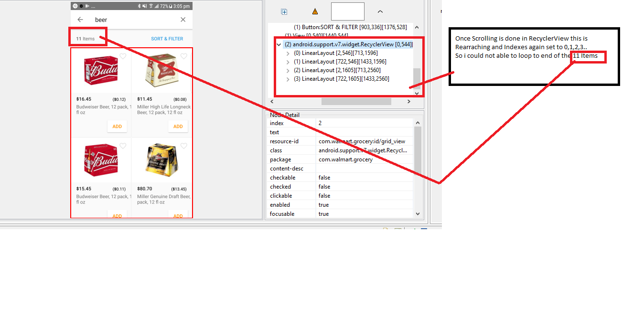The image size is (644, 318).
Task: Expand the (2) LinearLayout node
Action: 288,70
